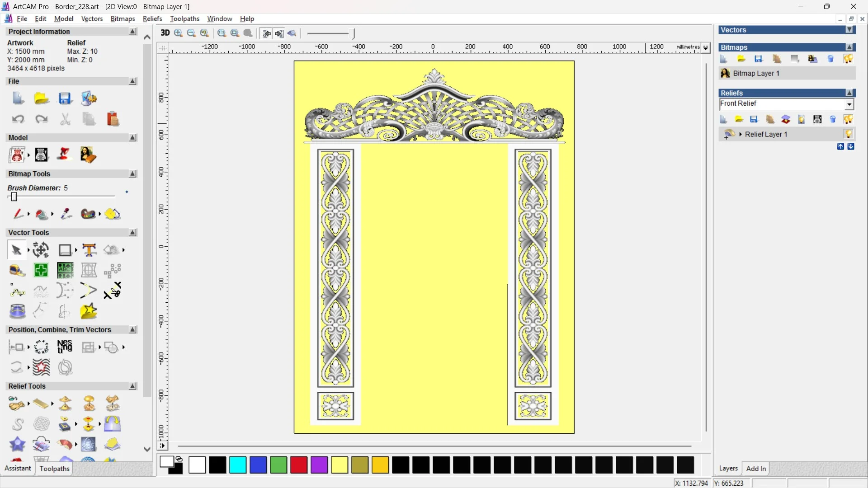Click the 3D view button
Screen dimensions: 868x488
[x=165, y=33]
